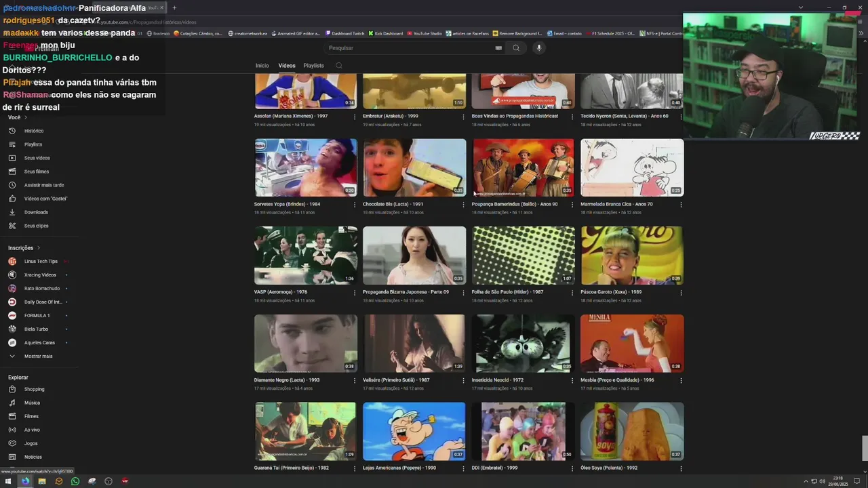The width and height of the screenshot is (868, 488).
Task: Open a new browser tab
Action: [174, 8]
